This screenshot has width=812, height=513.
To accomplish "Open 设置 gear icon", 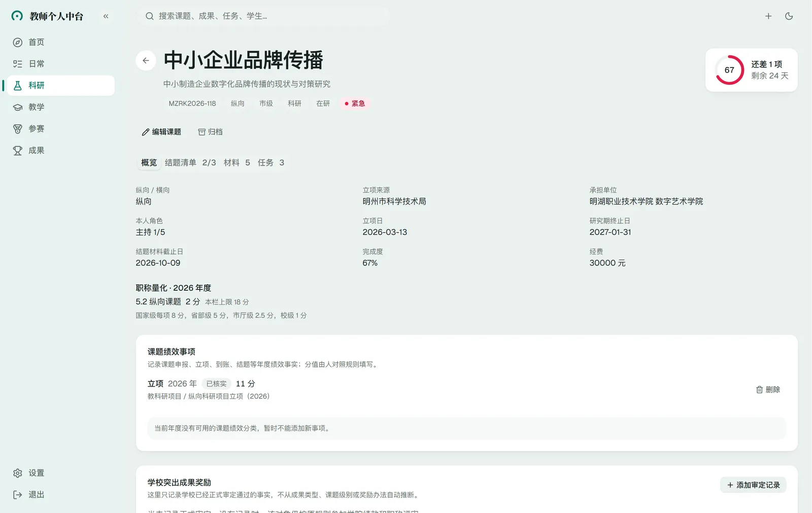I will tap(18, 473).
